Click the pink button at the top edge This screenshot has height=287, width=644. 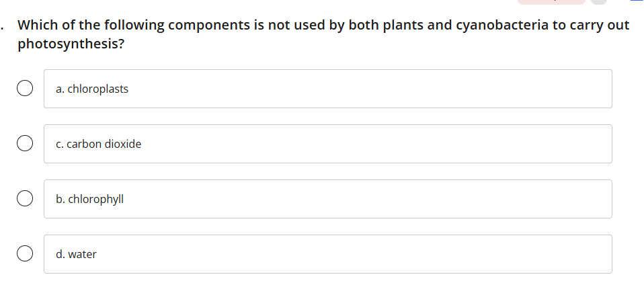pos(551,2)
